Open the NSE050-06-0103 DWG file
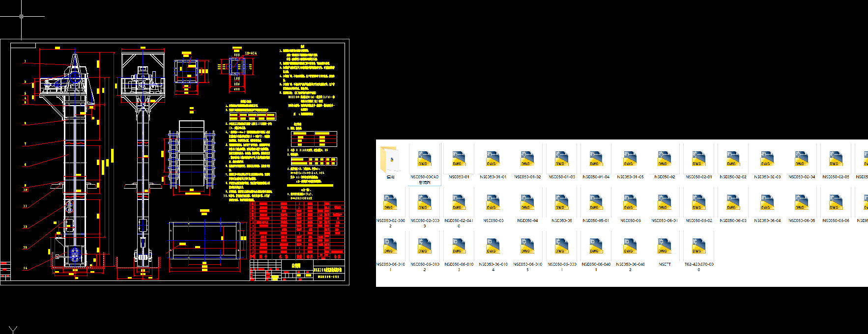This screenshot has height=334, width=868. [x=459, y=252]
